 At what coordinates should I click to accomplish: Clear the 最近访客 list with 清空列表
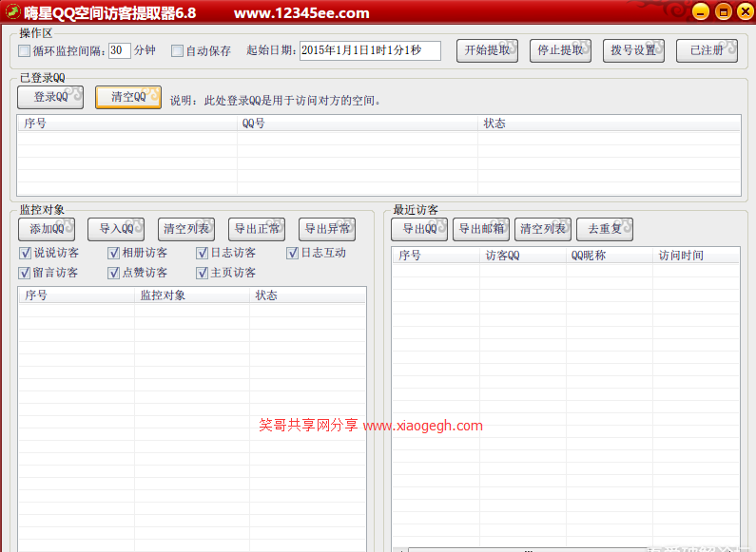coord(543,229)
